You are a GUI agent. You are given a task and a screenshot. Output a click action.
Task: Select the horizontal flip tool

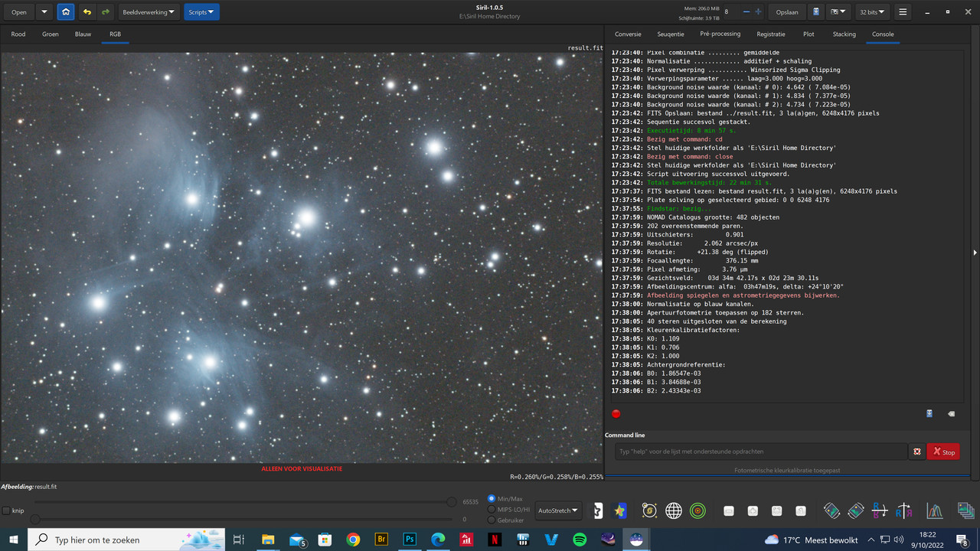pyautogui.click(x=904, y=510)
